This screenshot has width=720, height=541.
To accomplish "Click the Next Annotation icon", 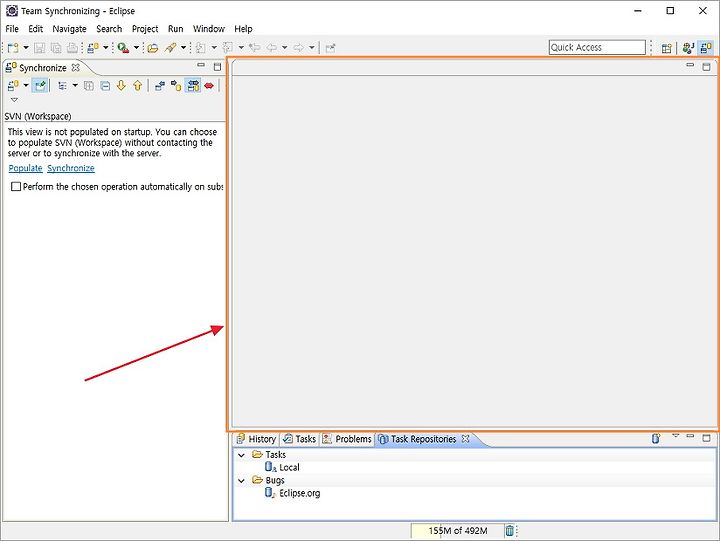I will 201,48.
